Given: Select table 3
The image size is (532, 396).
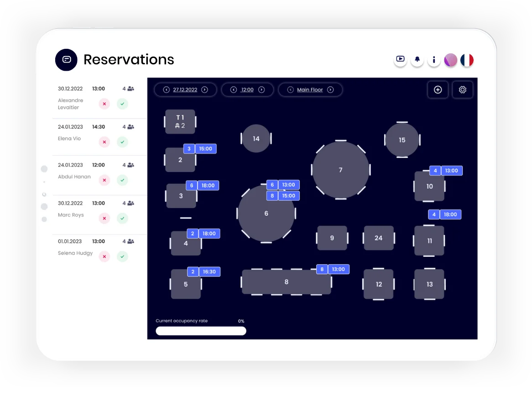Looking at the screenshot, I should (181, 196).
